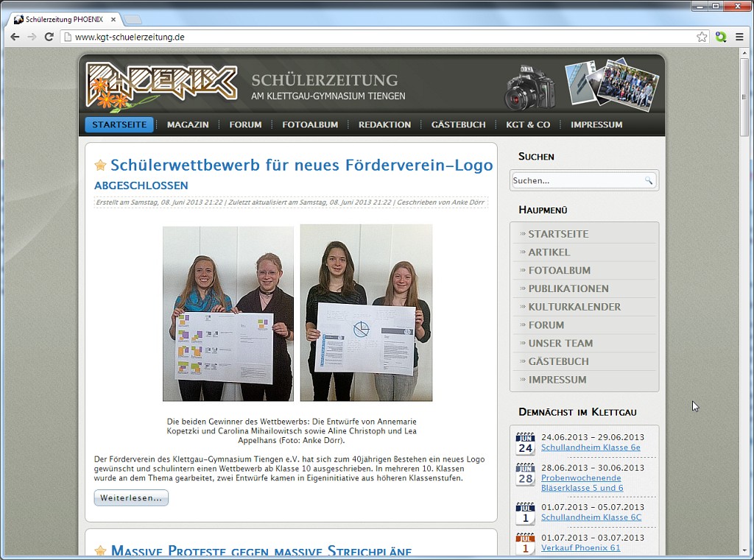This screenshot has height=560, width=754.
Task: Open IMPRESSUM in the top navigation
Action: (x=596, y=124)
